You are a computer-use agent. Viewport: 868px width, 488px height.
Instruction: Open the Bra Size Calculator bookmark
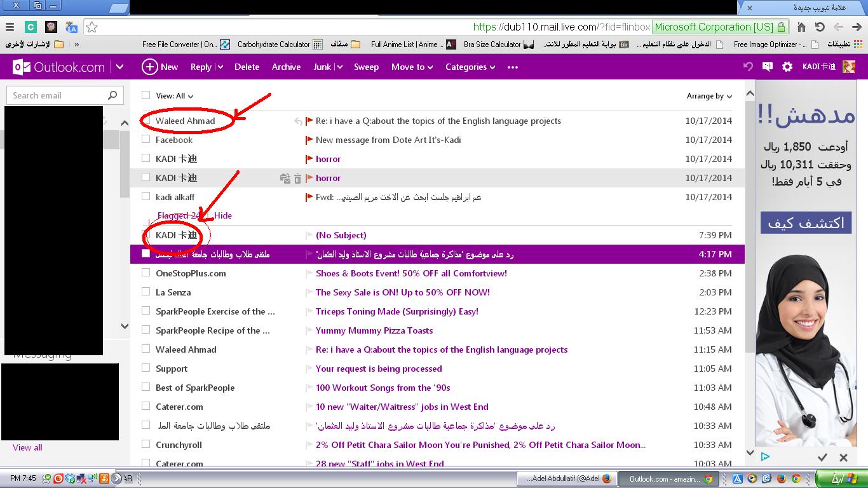tap(499, 44)
